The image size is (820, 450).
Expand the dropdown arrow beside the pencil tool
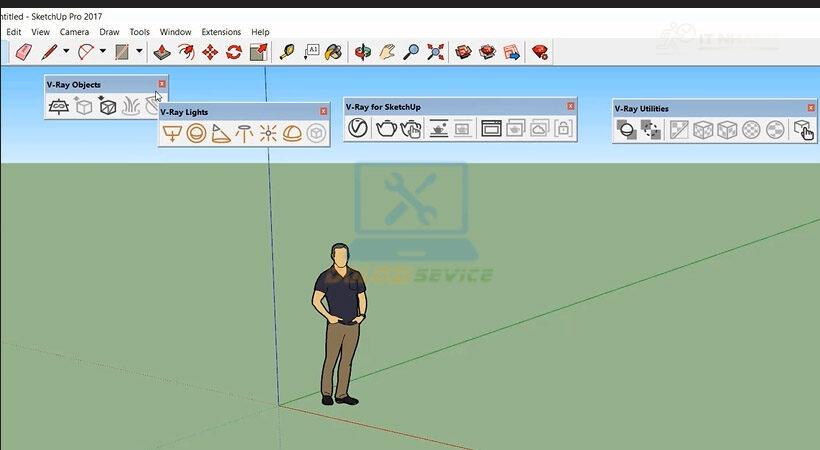click(66, 51)
